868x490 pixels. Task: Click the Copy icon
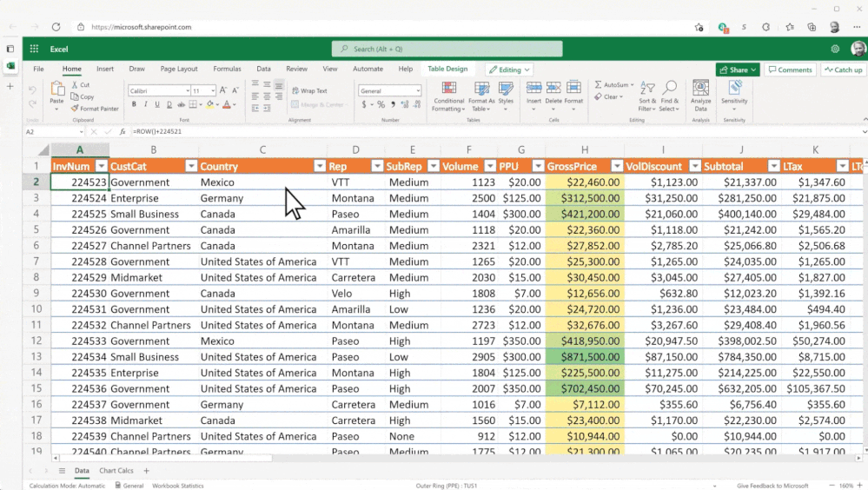[75, 96]
